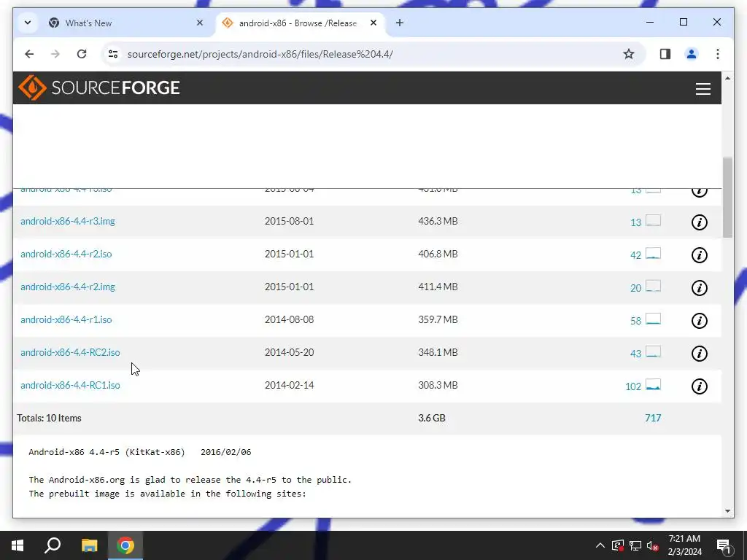Click the Chrome taskbar icon
The width and height of the screenshot is (747, 560).
click(125, 545)
